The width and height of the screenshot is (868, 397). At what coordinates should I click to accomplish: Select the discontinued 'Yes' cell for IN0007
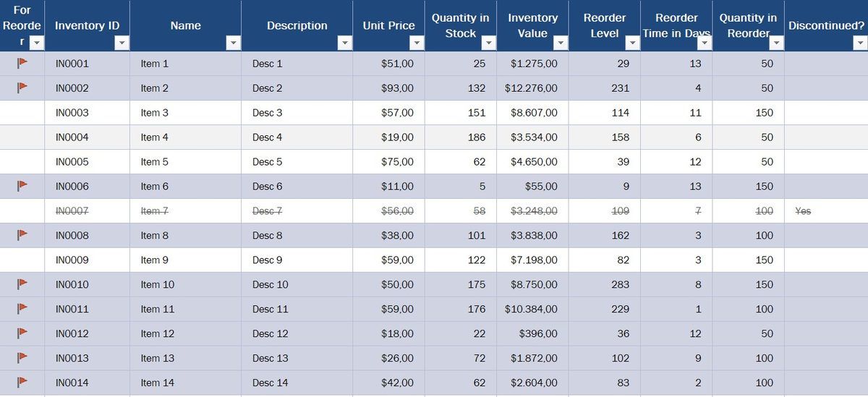coord(803,211)
